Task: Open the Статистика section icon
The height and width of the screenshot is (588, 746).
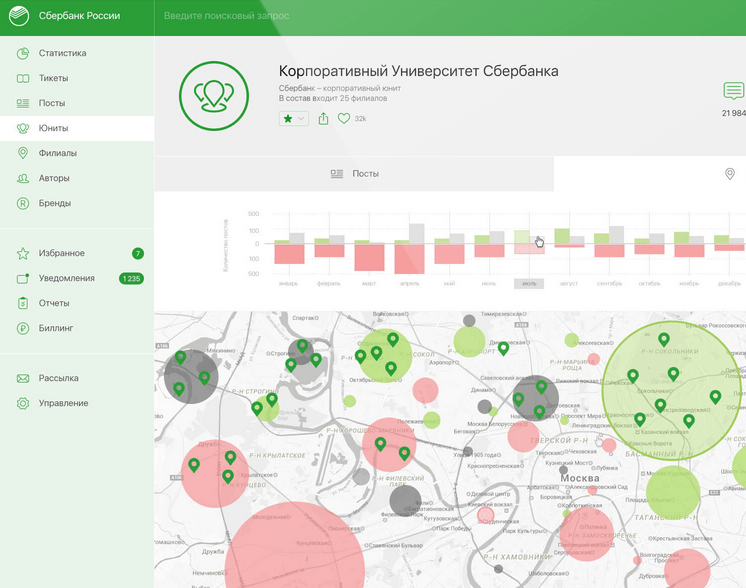Action: [23, 53]
